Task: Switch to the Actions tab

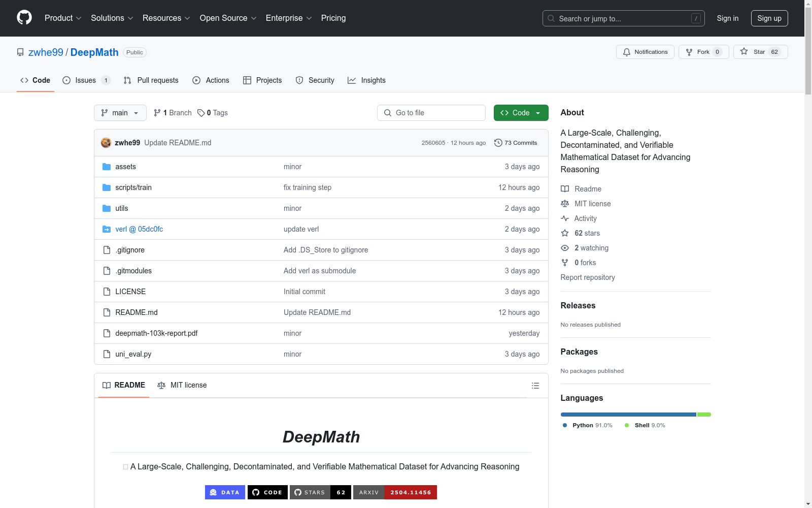Action: 211,80
